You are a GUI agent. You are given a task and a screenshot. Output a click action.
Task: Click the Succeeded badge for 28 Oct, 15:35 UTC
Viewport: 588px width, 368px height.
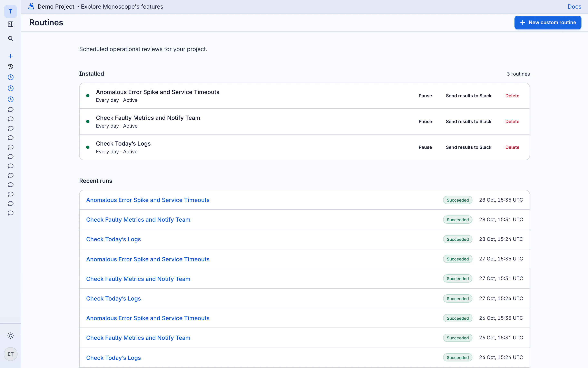coord(458,200)
